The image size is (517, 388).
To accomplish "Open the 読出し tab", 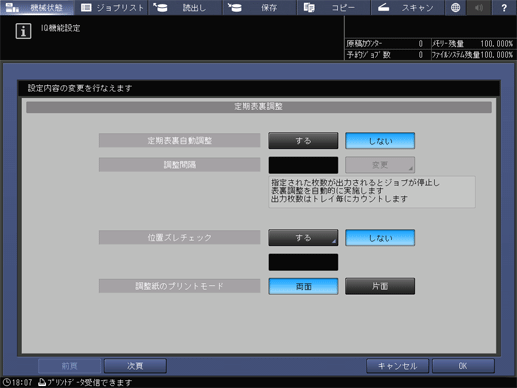I will point(185,7).
